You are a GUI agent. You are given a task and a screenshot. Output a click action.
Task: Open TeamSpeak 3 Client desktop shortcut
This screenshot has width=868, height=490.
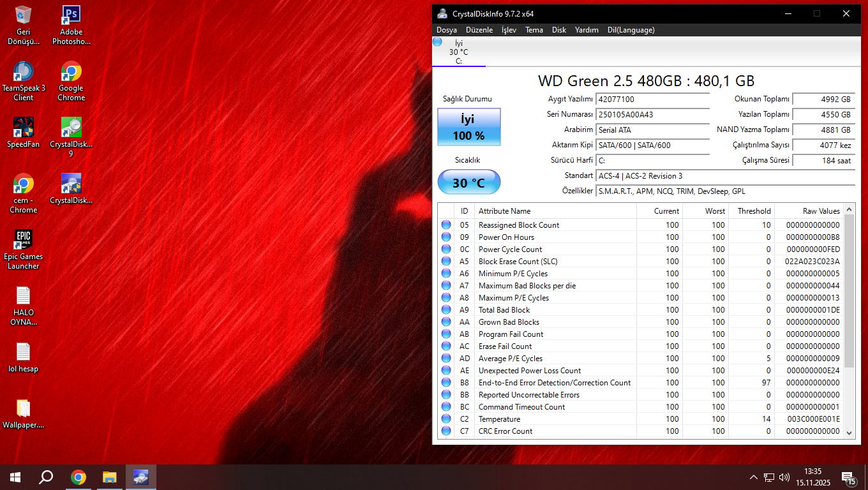(x=23, y=81)
